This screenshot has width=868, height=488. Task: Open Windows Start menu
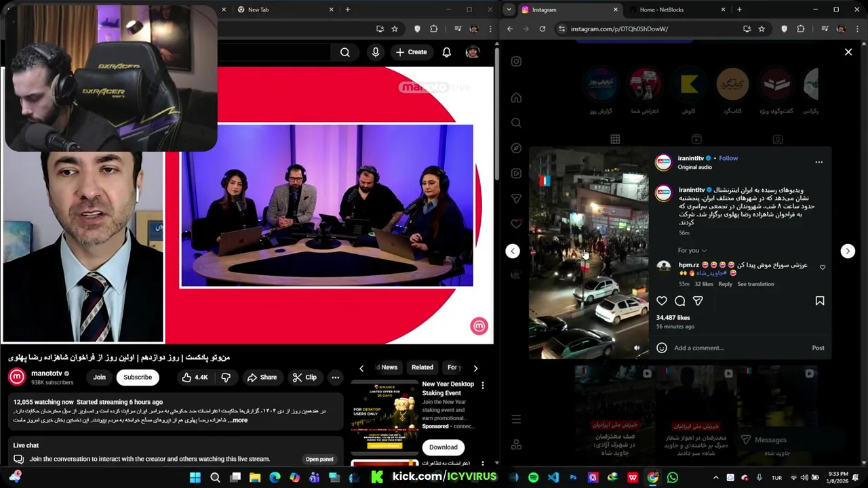pyautogui.click(x=195, y=477)
